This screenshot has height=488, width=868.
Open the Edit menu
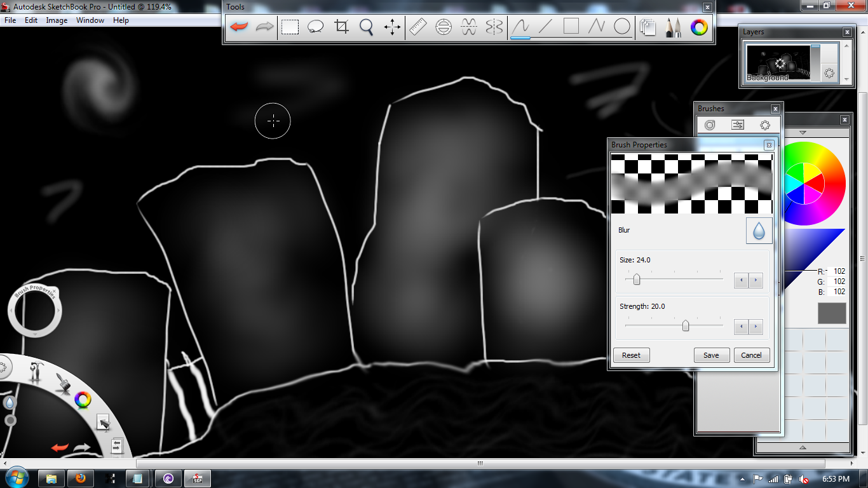31,20
